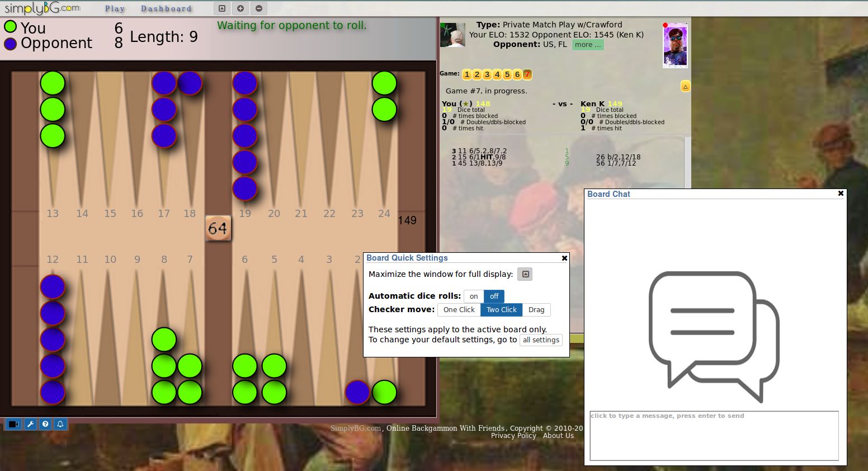Viewport: 868px width, 471px height.
Task: Select game tab 3 in the game list
Action: click(x=487, y=74)
